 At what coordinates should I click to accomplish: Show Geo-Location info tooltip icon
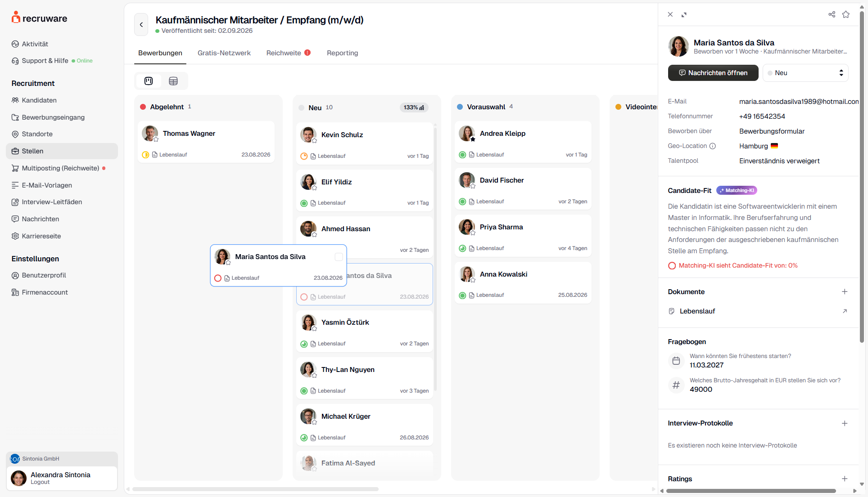(713, 146)
